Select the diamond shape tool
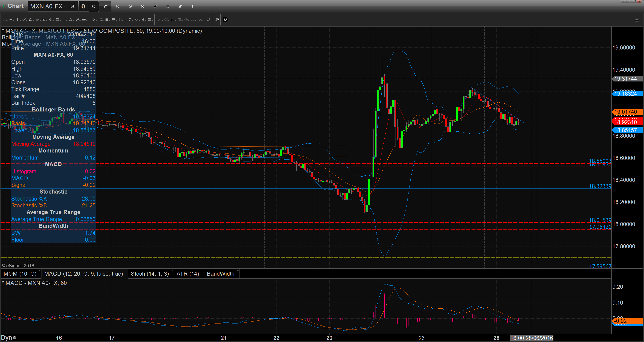This screenshot has width=644, height=342. coord(64,20)
